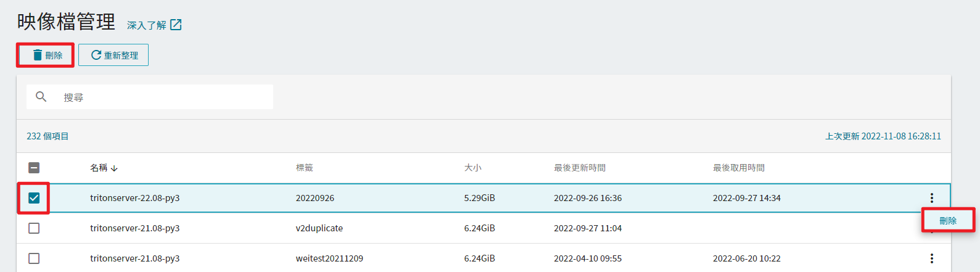Viewport: 980px width, 272px height.
Task: Check the v2duplicate row checkbox
Action: pyautogui.click(x=34, y=228)
